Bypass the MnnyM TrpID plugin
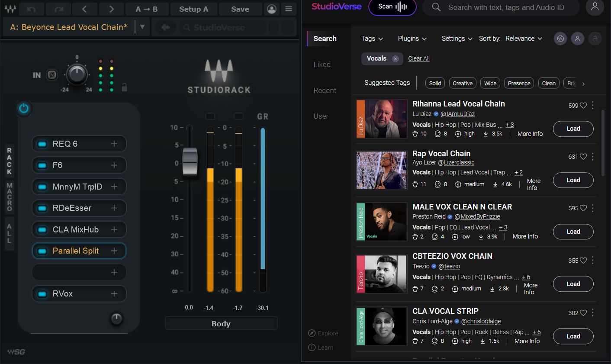The height and width of the screenshot is (364, 611). 42,187
